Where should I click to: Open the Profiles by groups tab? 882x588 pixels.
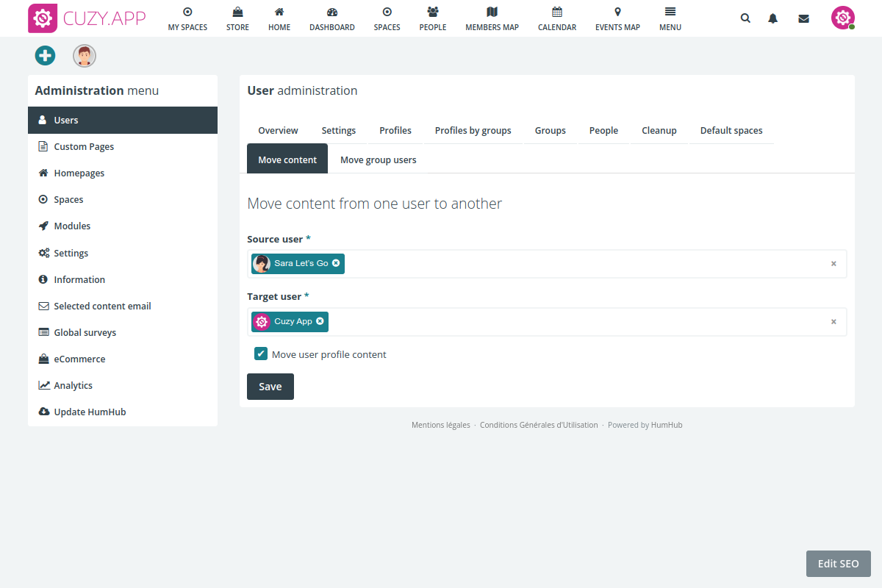pos(473,130)
